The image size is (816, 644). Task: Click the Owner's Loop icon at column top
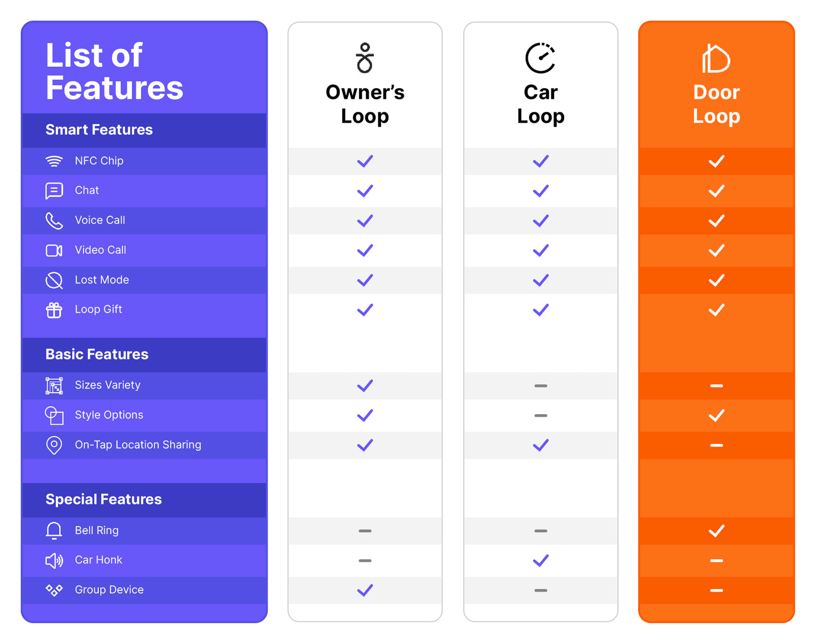point(365,58)
